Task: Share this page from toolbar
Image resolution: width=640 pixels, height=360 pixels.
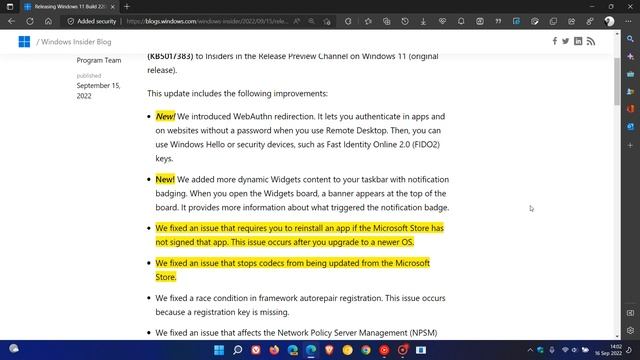Action: pos(571,21)
